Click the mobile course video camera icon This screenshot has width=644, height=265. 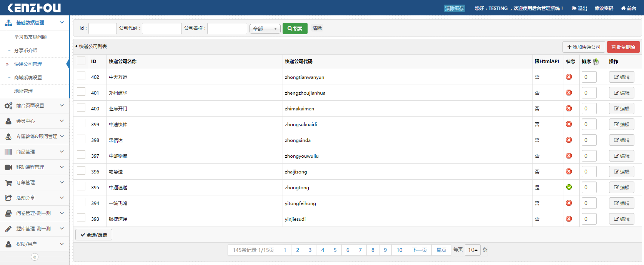(x=8, y=167)
